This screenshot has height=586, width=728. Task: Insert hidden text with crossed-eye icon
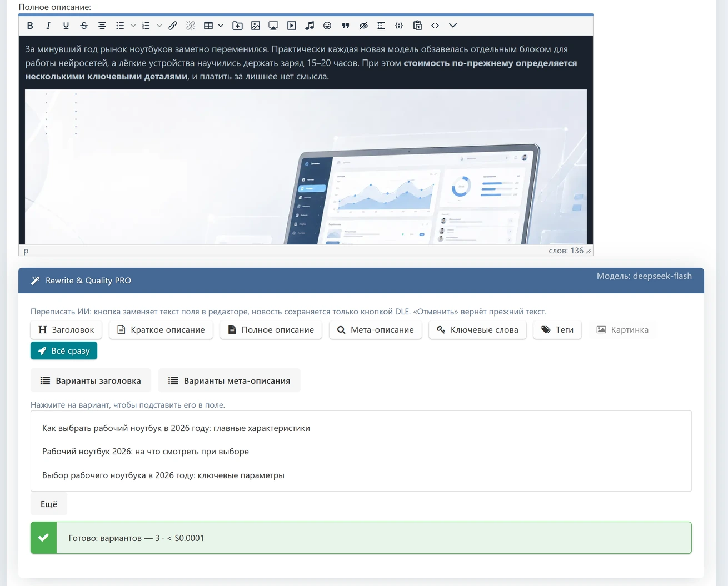(x=363, y=26)
